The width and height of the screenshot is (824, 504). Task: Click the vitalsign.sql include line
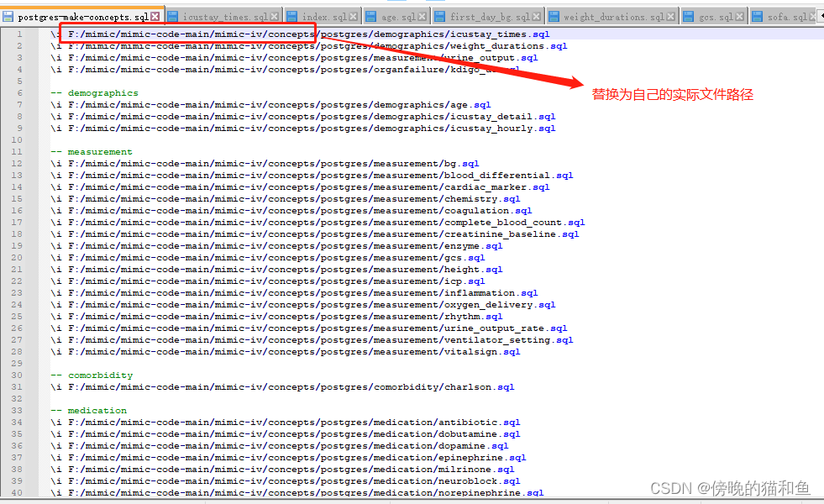click(x=286, y=352)
